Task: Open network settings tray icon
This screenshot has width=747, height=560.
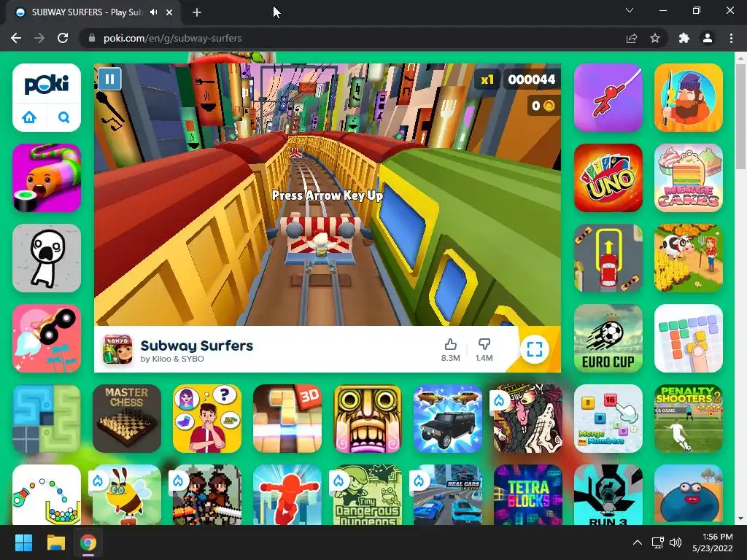Action: pyautogui.click(x=658, y=542)
